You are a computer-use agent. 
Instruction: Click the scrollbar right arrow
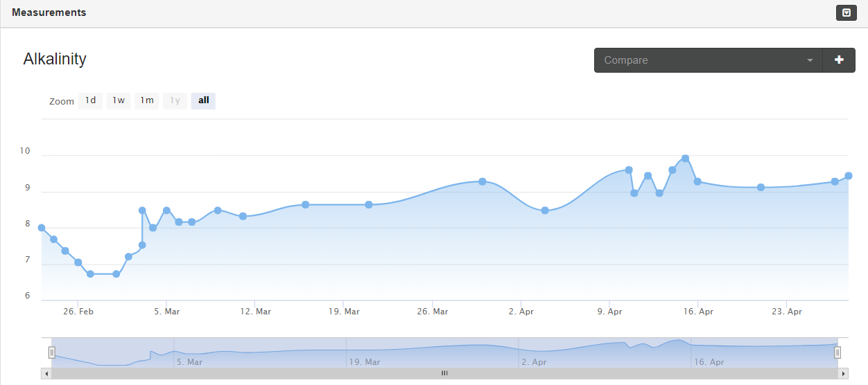[x=843, y=373]
